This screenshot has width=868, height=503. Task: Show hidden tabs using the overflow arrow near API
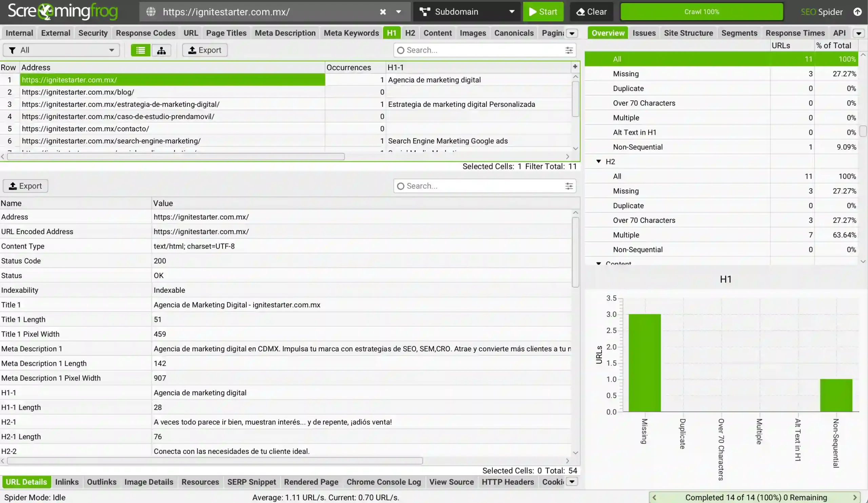coord(859,33)
